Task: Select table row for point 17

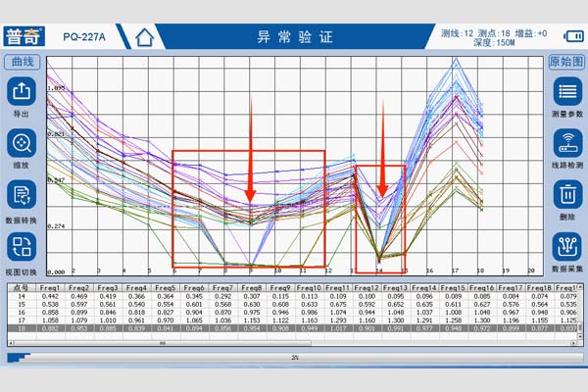Action: [x=292, y=320]
